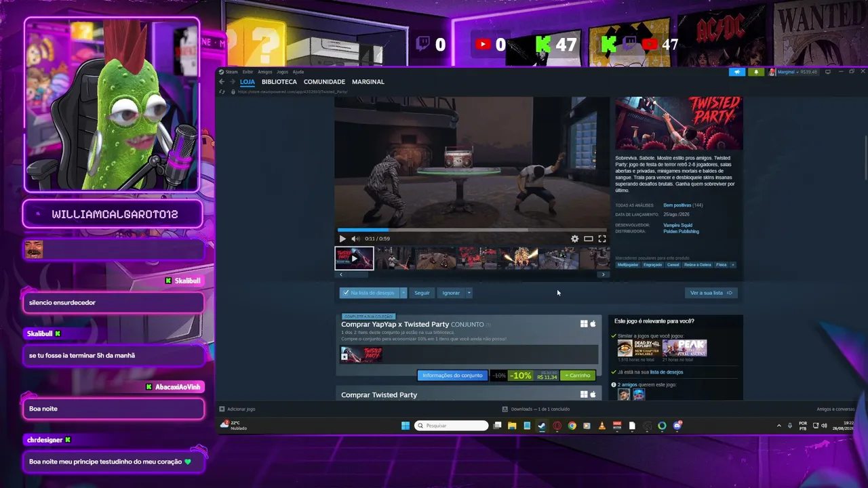Expand the wishlist button dropdown arrow
This screenshot has width=868, height=488.
point(403,293)
